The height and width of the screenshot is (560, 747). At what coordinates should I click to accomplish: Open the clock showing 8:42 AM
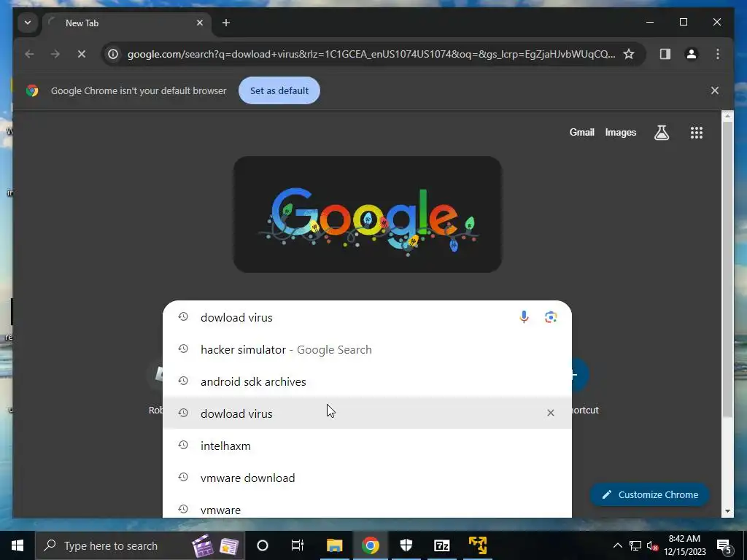click(684, 545)
